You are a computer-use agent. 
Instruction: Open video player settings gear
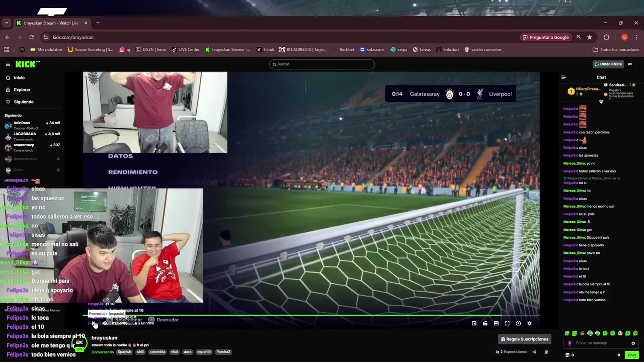coord(529,323)
